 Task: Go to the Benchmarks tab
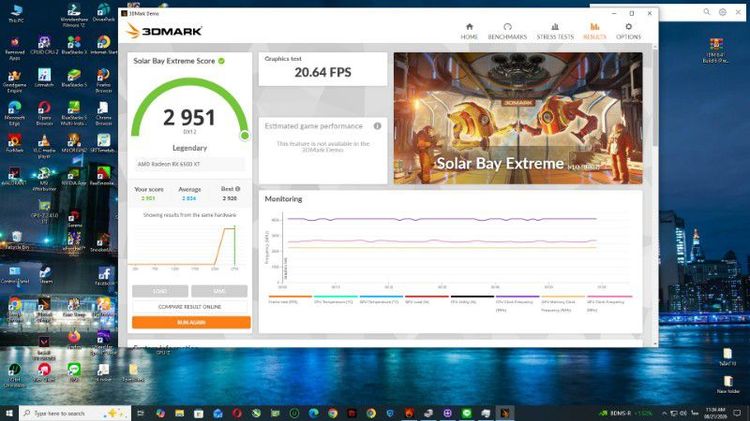pos(507,31)
